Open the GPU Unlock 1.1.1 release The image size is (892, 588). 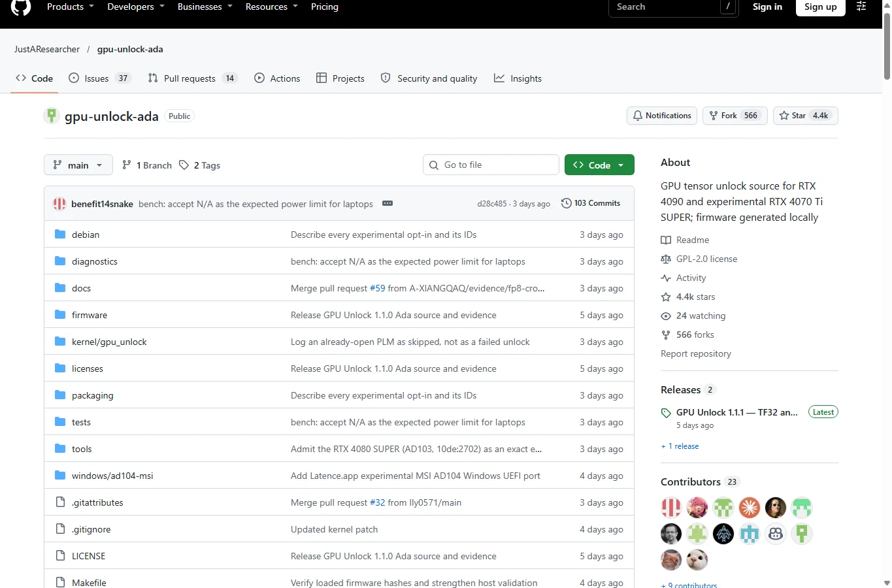tap(736, 412)
